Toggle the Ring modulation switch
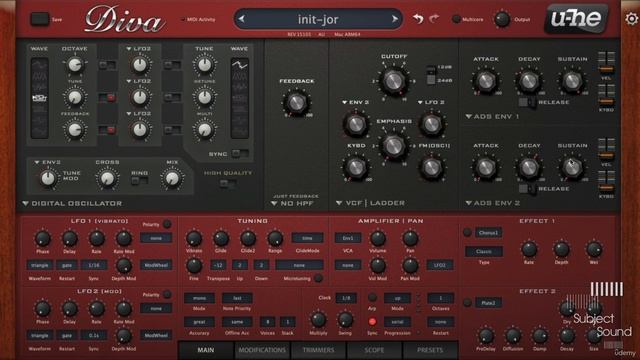 139,181
